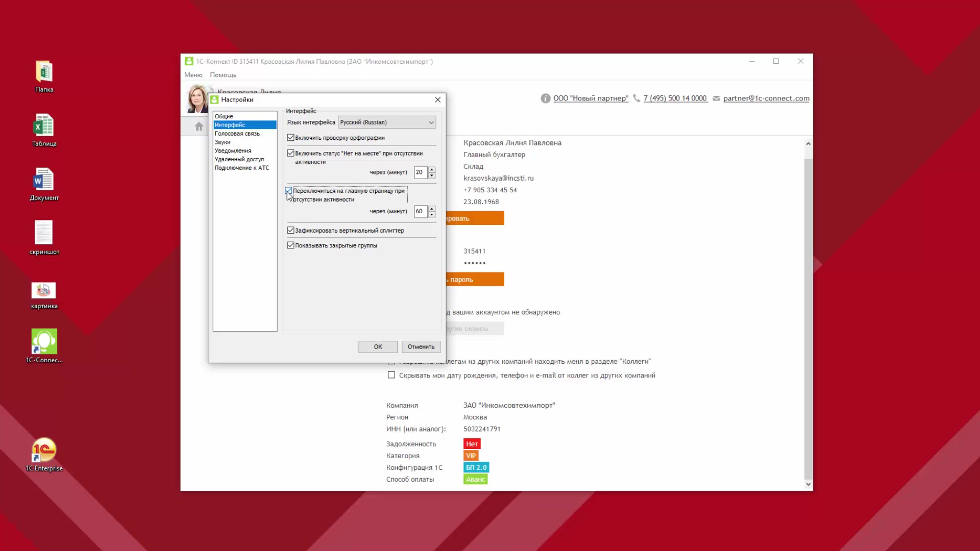Screen dimensions: 980x551
Task: Open the картинка image desktop icon
Action: (44, 296)
